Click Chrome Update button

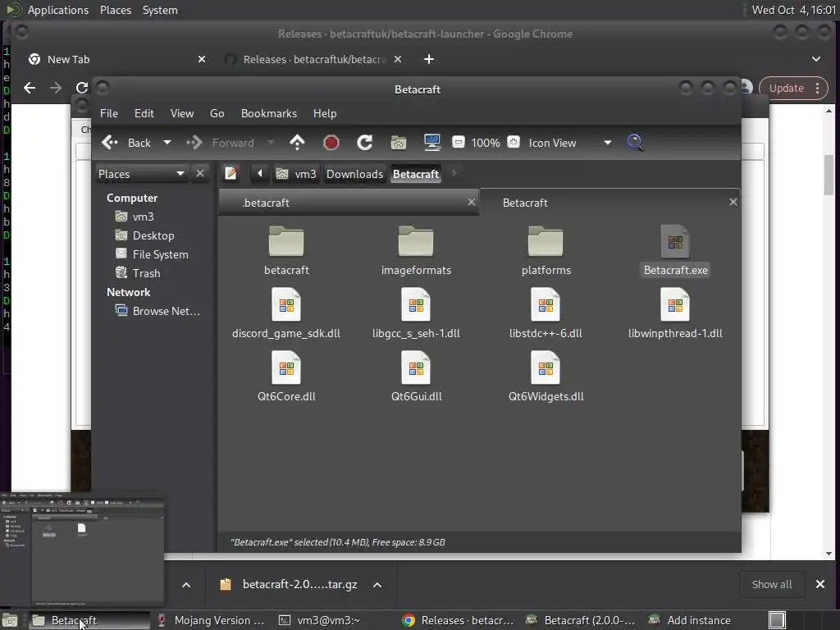click(x=787, y=89)
